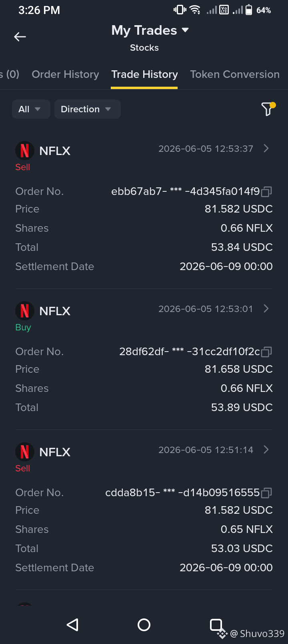The width and height of the screenshot is (288, 644).
Task: Open details chevron for 12:53:37 trade
Action: click(x=266, y=149)
